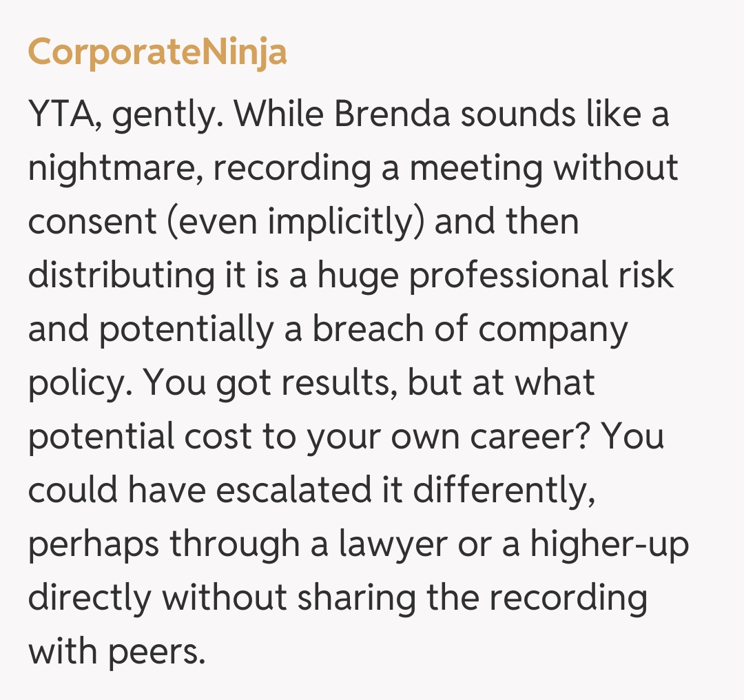
Task: Click the final words "with peers."
Action: (117, 652)
